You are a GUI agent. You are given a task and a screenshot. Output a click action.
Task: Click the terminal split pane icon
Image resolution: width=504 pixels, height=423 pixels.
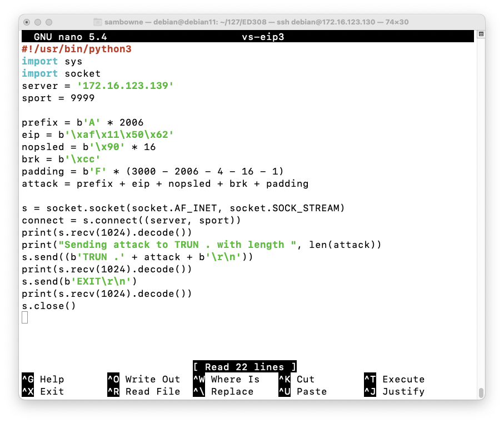[481, 34]
